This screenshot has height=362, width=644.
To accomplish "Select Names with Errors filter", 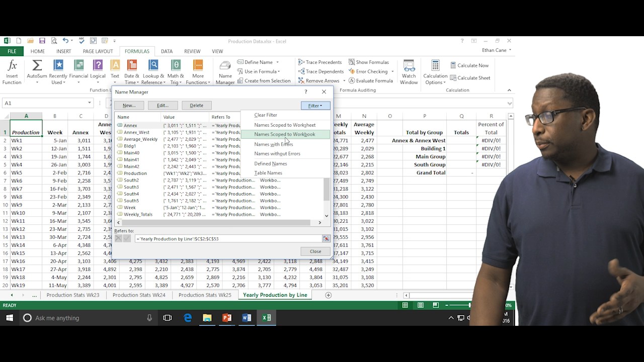I will click(x=285, y=144).
